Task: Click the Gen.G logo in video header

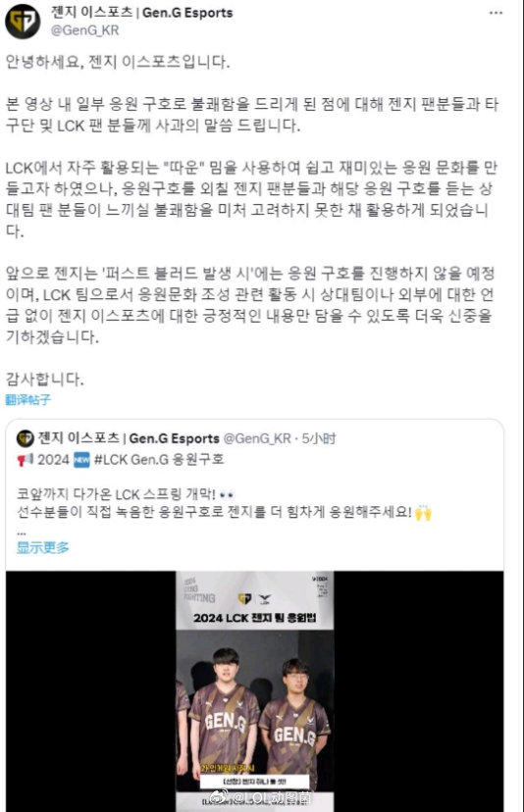Action: click(244, 599)
